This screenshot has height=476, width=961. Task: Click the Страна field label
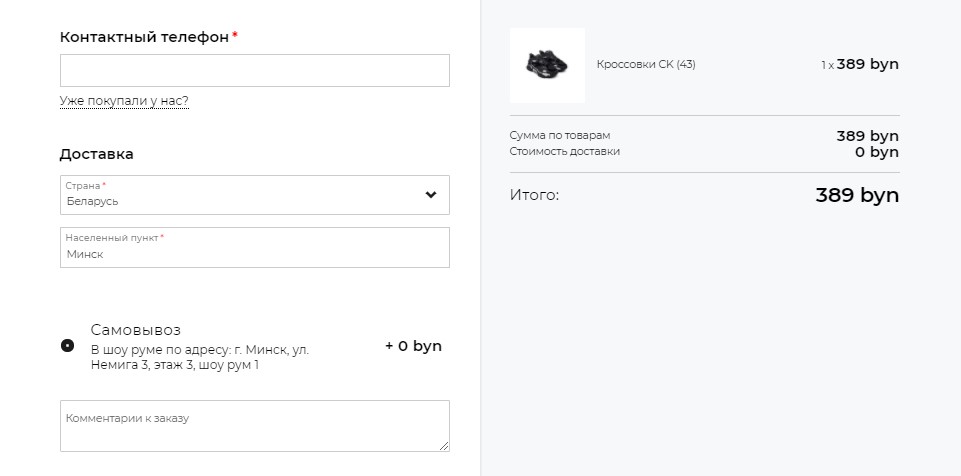tap(83, 186)
